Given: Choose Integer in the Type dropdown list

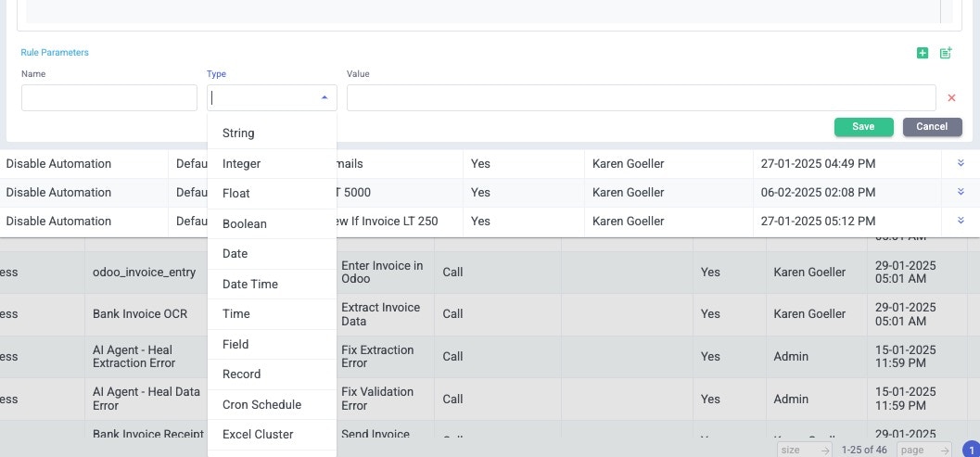Looking at the screenshot, I should (x=241, y=164).
